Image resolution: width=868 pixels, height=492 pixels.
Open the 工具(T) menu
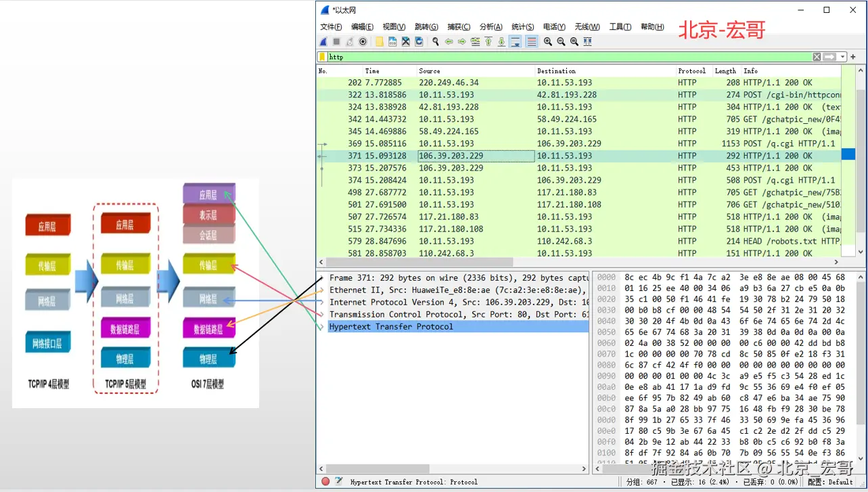click(x=620, y=27)
